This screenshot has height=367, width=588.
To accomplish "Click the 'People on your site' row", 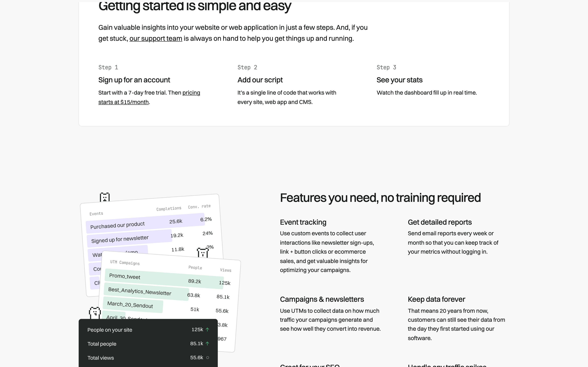I will (148, 330).
